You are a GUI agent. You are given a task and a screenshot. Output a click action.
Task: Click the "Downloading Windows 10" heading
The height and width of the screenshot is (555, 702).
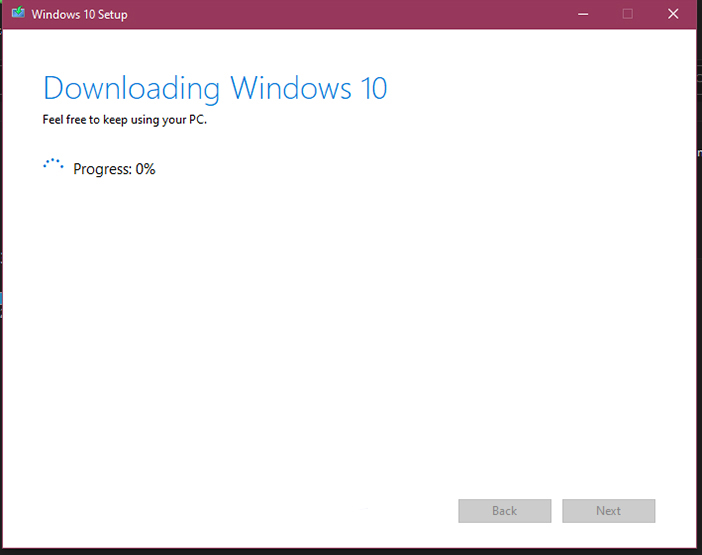214,88
